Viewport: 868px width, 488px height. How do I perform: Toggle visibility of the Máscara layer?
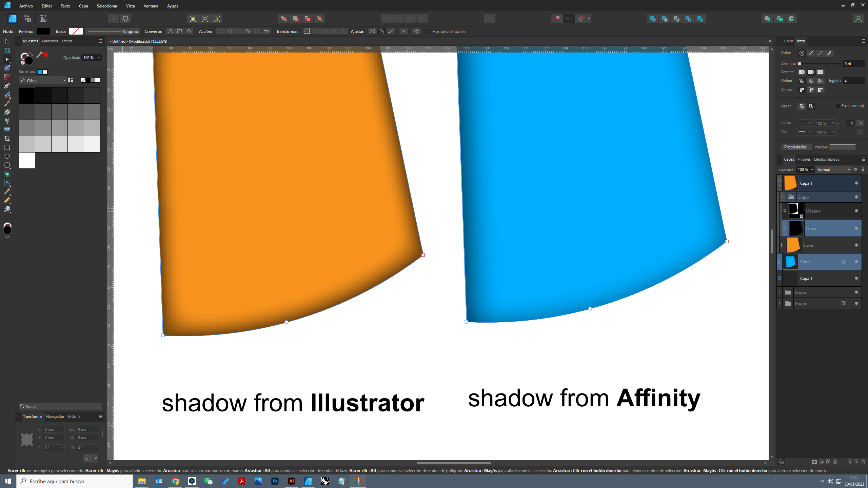[856, 211]
